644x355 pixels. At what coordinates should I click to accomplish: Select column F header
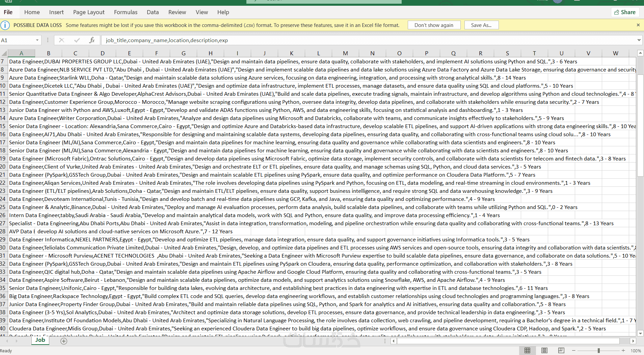157,53
